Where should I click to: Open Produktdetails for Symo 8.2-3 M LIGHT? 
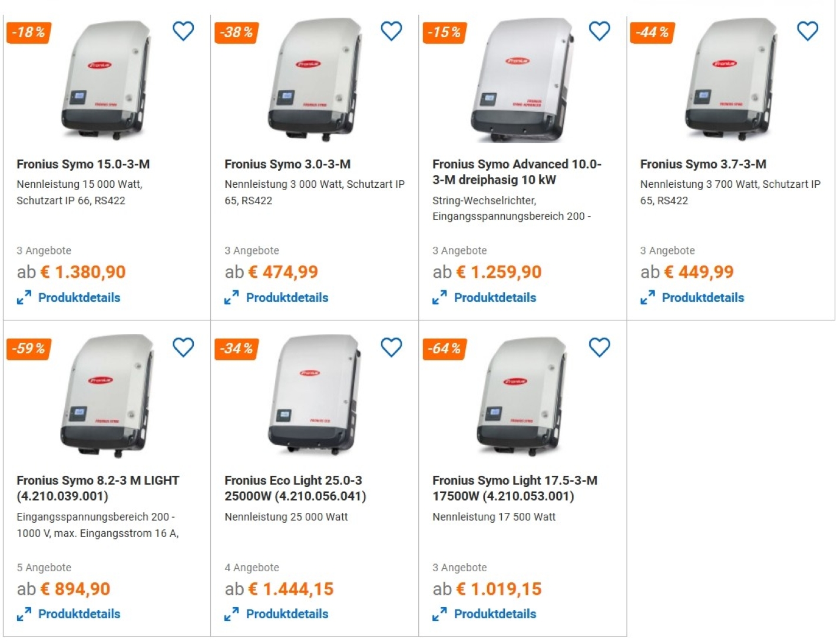click(79, 614)
